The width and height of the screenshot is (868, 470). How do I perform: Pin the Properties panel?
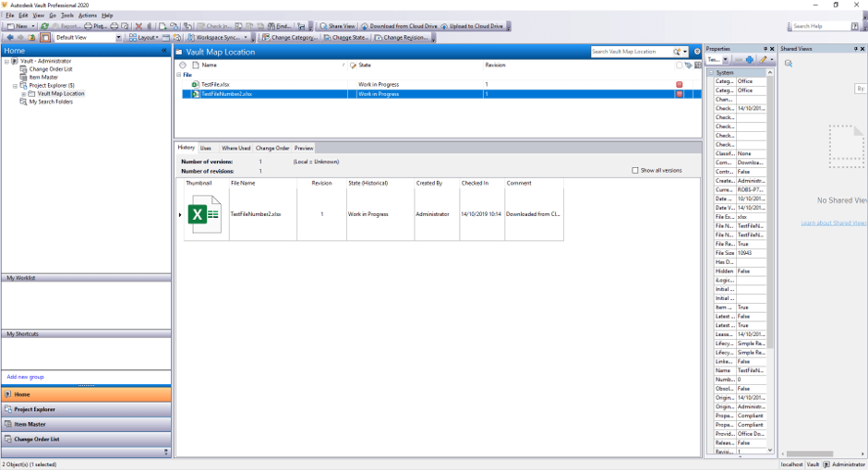click(x=765, y=49)
